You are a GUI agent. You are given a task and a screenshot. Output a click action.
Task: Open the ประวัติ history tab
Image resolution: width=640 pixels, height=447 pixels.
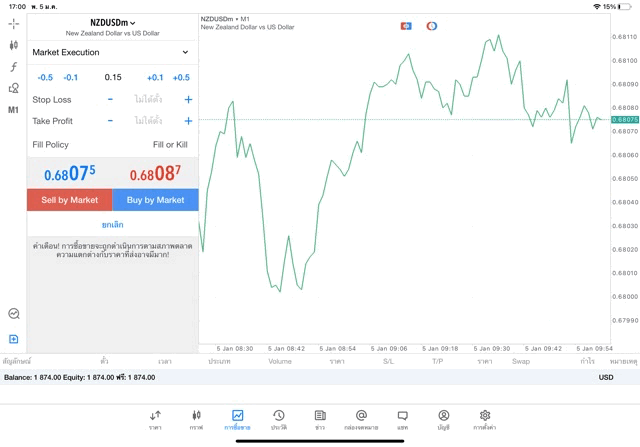[279, 420]
